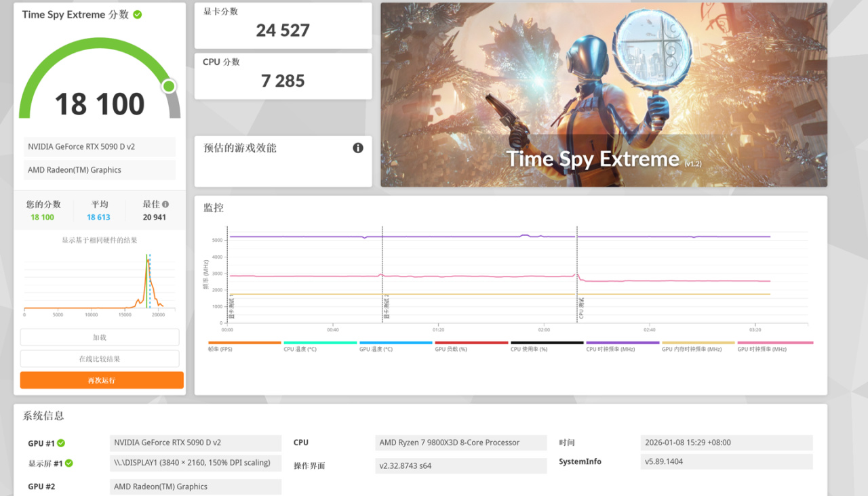Viewport: 868px width, 496px height.
Task: Click the green check beside 显示屏 #1
Action: [69, 463]
